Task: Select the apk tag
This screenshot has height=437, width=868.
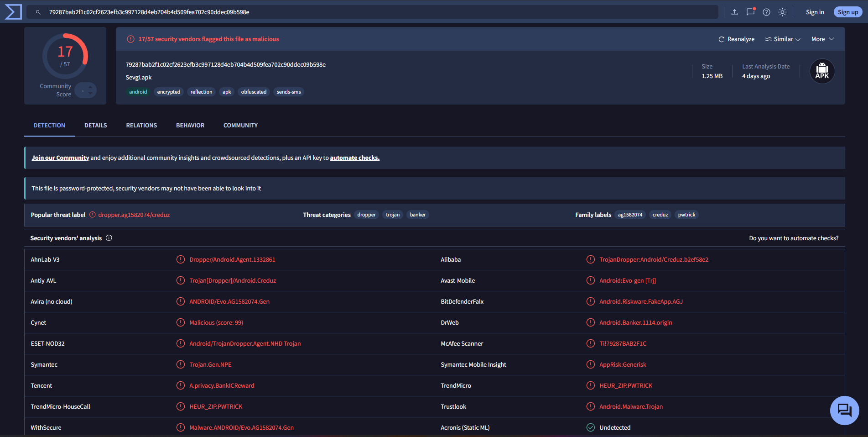Action: click(227, 92)
